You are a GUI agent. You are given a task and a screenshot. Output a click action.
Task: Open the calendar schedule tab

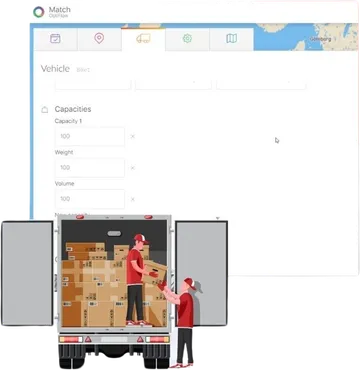pos(55,39)
